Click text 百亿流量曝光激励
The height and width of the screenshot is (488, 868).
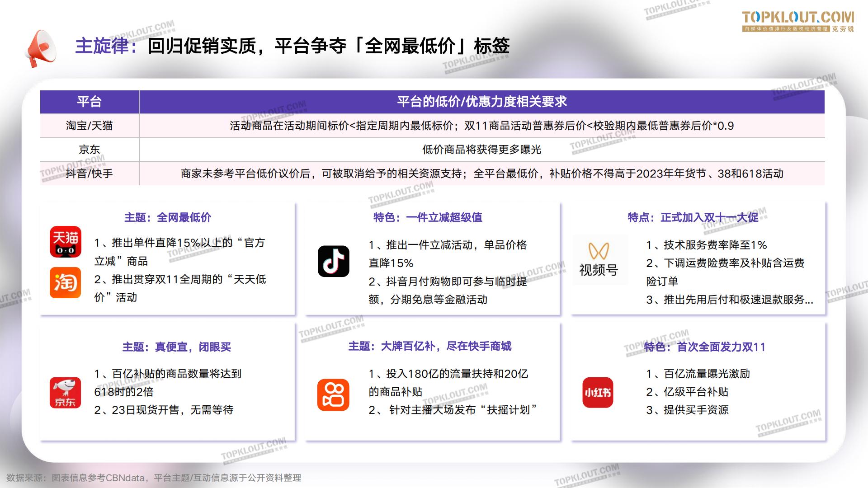click(698, 374)
